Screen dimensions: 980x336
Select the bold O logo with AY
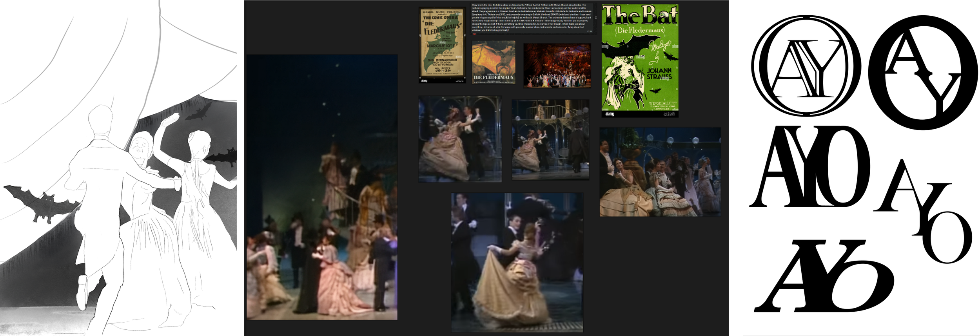(x=923, y=73)
